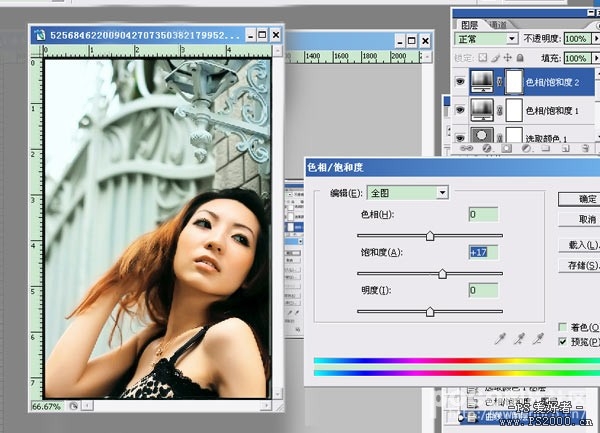Hide the 色相/饱和度 1 layer eye
The height and width of the screenshot is (433, 600).
tap(460, 110)
